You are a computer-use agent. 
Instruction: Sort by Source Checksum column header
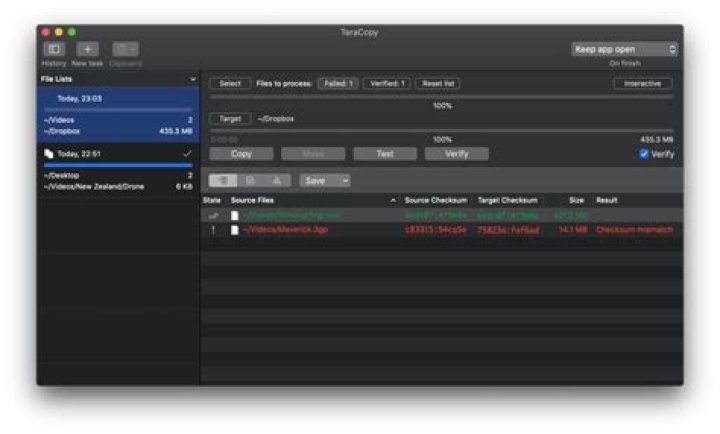pos(436,201)
